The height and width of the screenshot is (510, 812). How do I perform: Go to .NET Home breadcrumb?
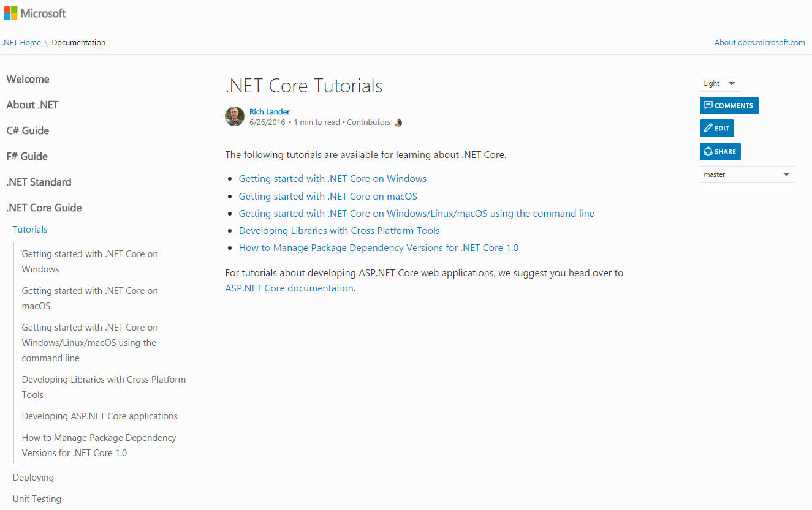(x=21, y=43)
